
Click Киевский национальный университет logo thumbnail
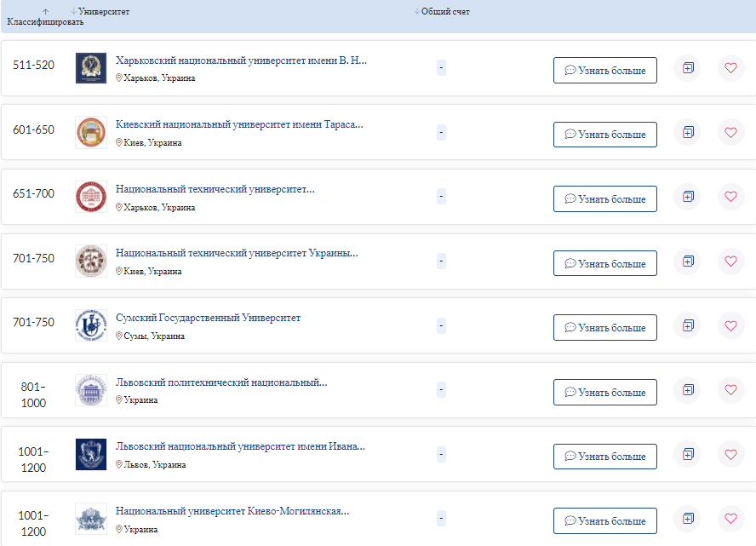(91, 133)
